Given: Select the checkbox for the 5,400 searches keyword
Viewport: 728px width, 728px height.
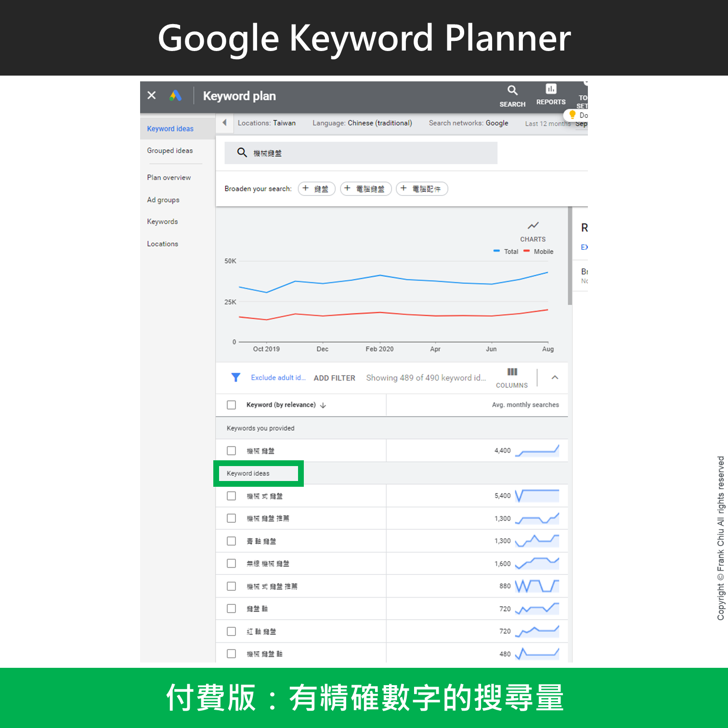Looking at the screenshot, I should [x=232, y=496].
